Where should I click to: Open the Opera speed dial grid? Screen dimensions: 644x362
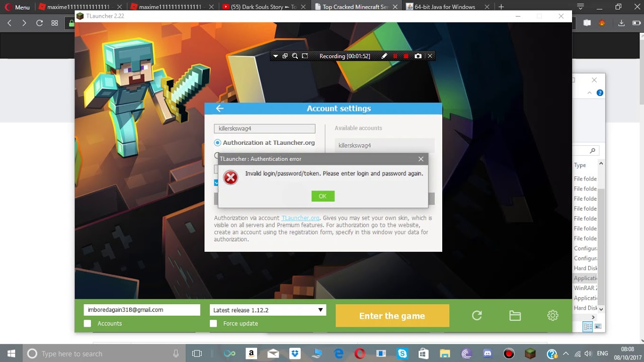click(x=54, y=23)
